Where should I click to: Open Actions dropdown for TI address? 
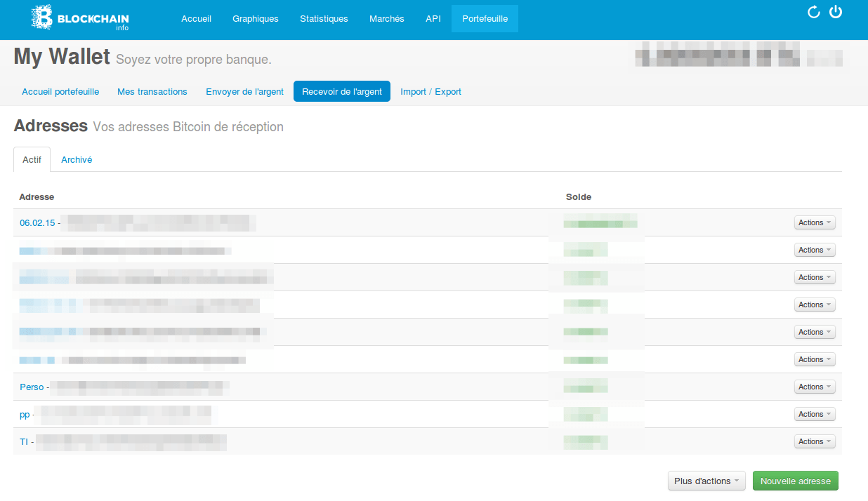(815, 441)
